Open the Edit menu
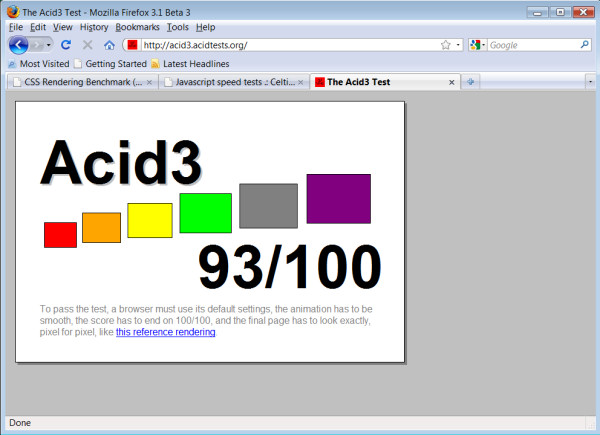Image resolution: width=600 pixels, height=435 pixels. coord(38,27)
